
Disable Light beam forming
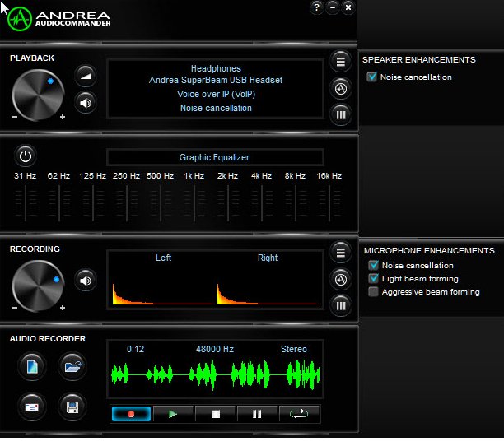coord(374,278)
